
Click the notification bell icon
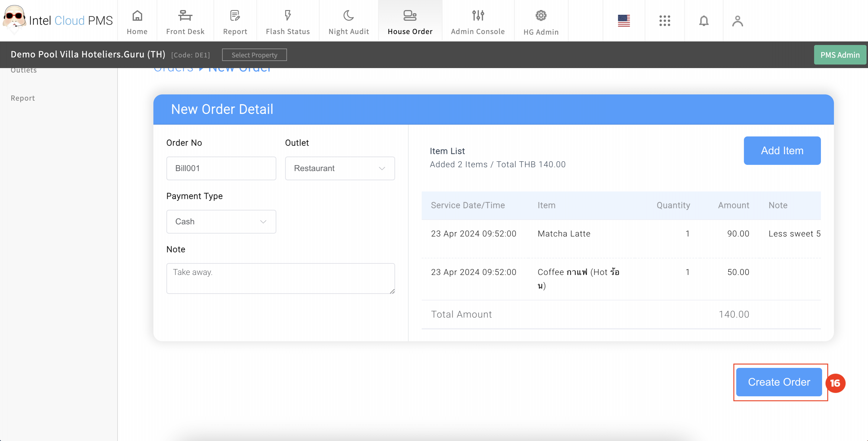pos(704,21)
